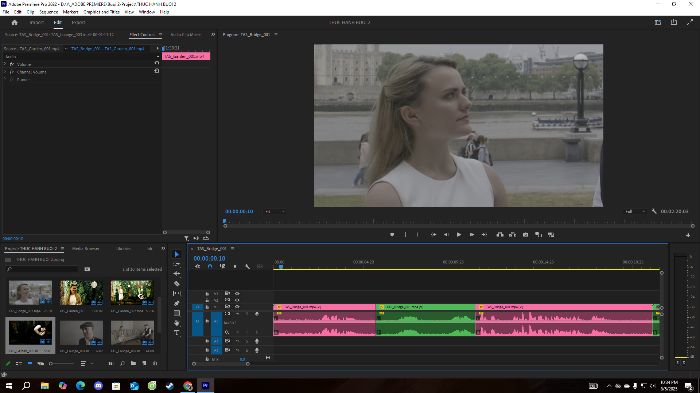This screenshot has width=700, height=393.
Task: Open Program Monitor settings wrench
Action: point(654,211)
